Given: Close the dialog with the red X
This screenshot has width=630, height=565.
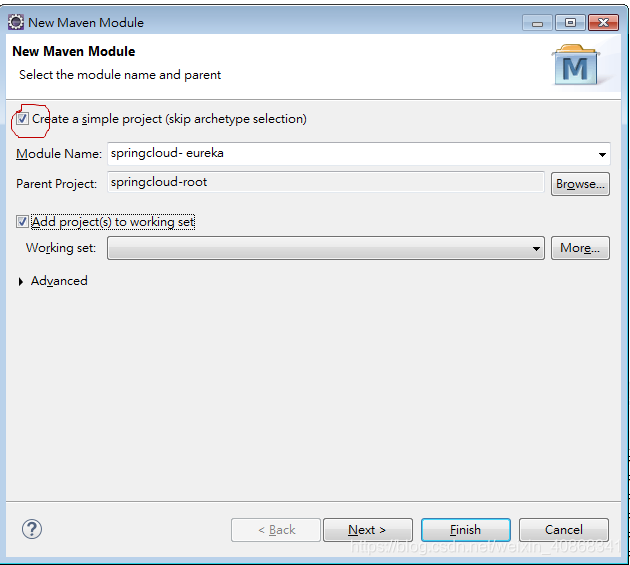Looking at the screenshot, I should pos(603,23).
